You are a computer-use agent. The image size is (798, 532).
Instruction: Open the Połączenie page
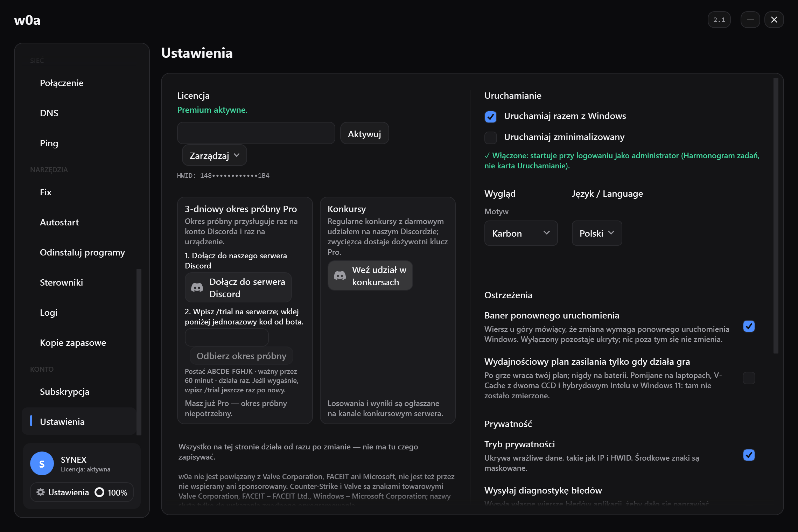point(79,83)
